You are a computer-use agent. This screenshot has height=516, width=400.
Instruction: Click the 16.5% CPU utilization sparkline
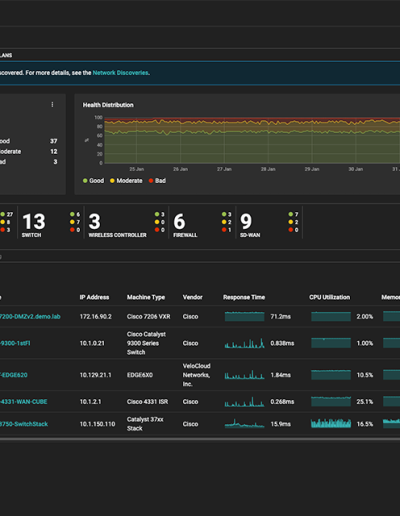(331, 424)
